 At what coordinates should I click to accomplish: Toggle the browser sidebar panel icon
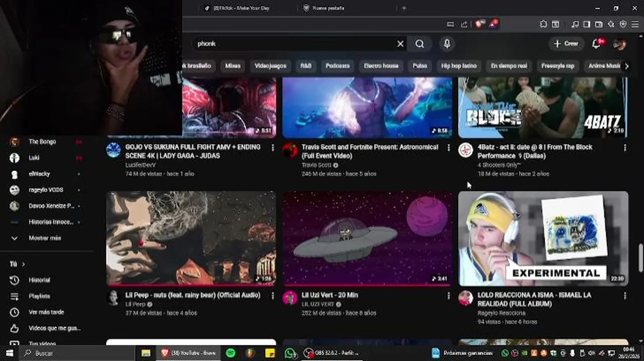(x=586, y=24)
